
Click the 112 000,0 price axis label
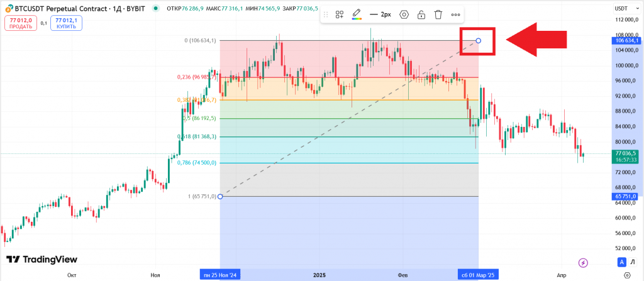(626, 19)
